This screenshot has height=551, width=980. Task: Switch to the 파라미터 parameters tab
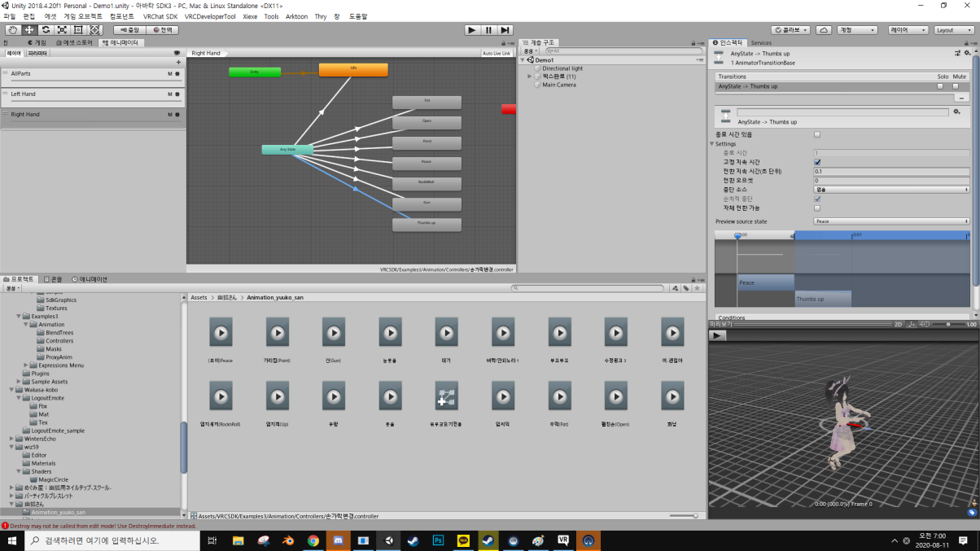[37, 53]
